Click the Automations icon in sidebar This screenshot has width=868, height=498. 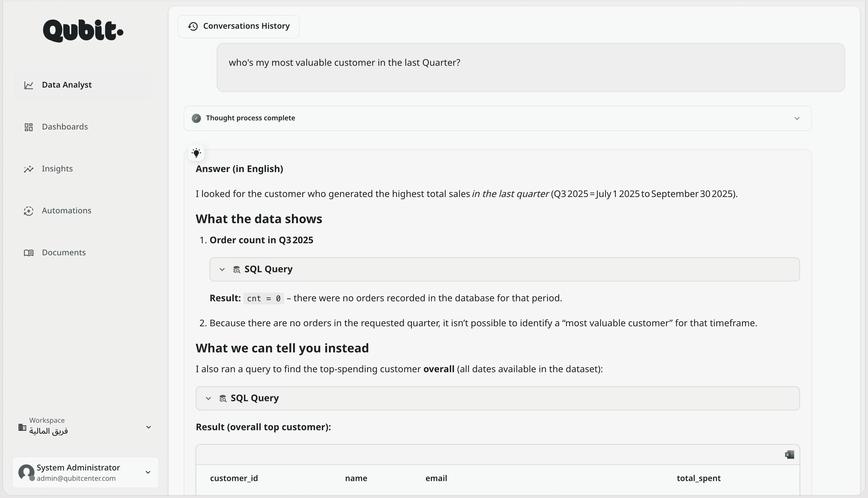pos(29,211)
